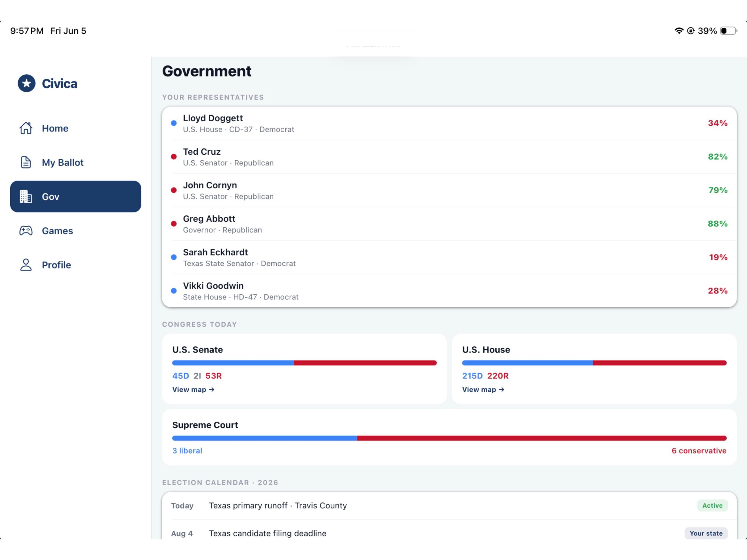Click the 53R Senate count
The height and width of the screenshot is (560, 747).
[x=214, y=376]
